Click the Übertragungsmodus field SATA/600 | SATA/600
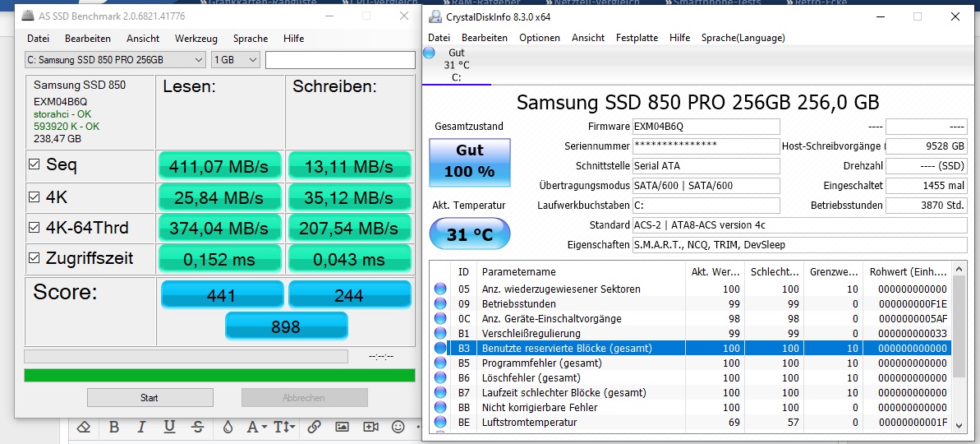 [x=706, y=186]
